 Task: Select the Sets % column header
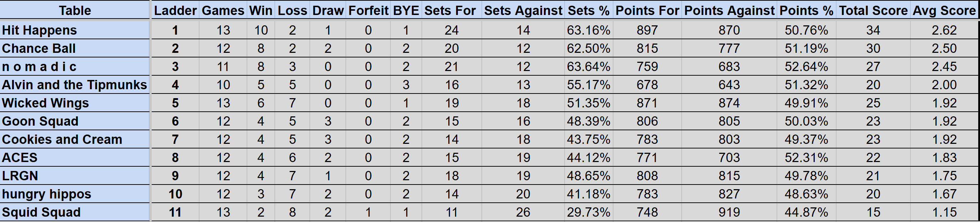click(588, 10)
